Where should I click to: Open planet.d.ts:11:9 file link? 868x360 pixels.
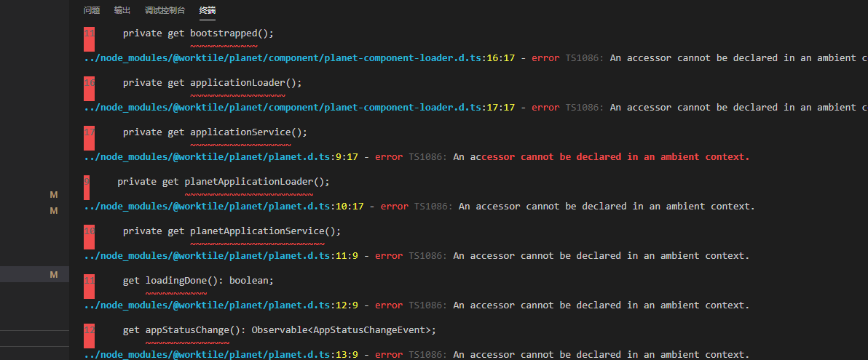tap(221, 256)
